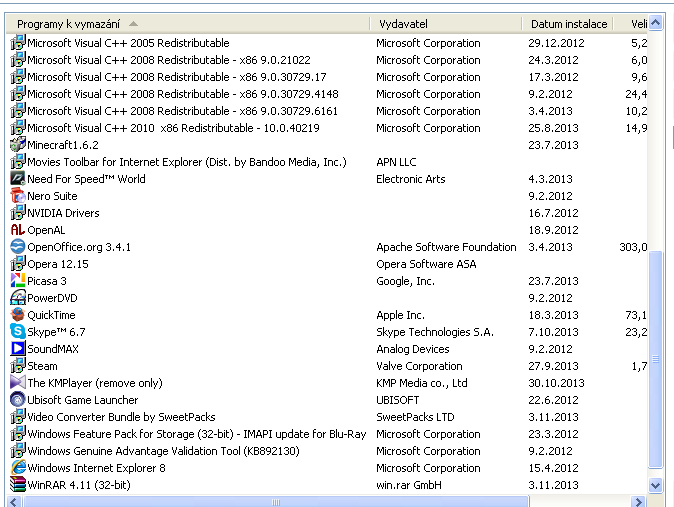This screenshot has width=674, height=507.
Task: Click the Opera Software ASA publisher cell
Action: [426, 264]
